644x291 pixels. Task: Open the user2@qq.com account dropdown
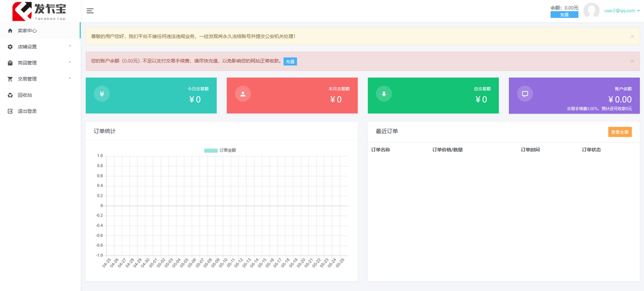[x=622, y=10]
